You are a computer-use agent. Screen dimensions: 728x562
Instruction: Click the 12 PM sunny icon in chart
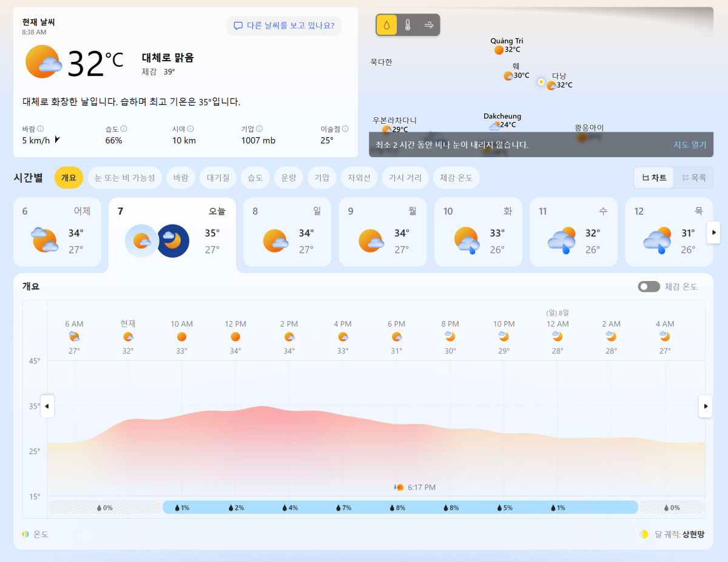pos(235,337)
